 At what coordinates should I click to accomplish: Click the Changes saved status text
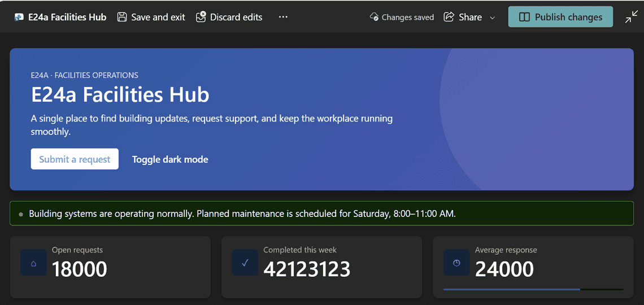(408, 18)
